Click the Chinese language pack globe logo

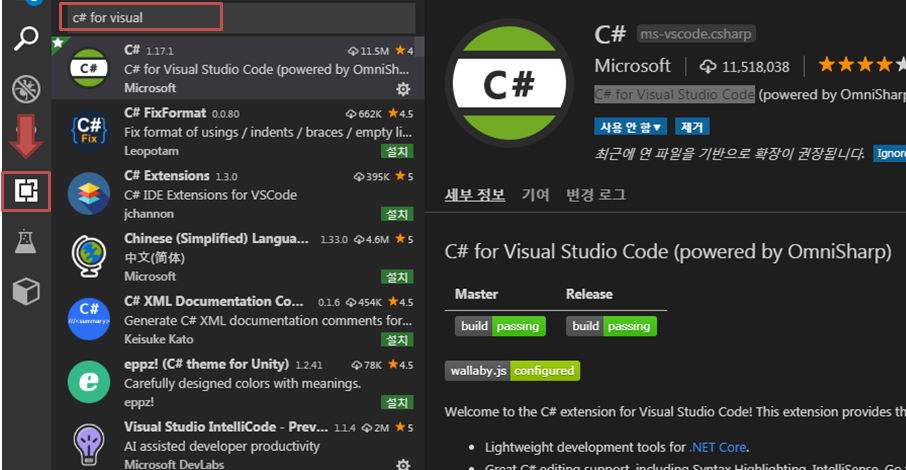[x=88, y=256]
